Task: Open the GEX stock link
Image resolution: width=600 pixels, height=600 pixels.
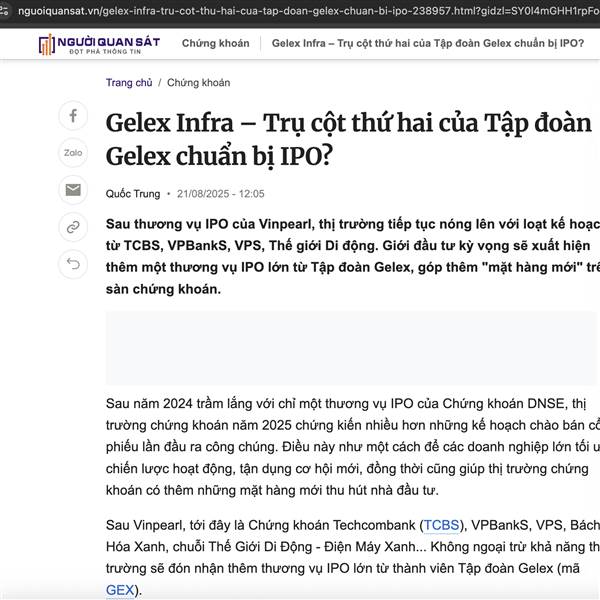Action: [120, 590]
